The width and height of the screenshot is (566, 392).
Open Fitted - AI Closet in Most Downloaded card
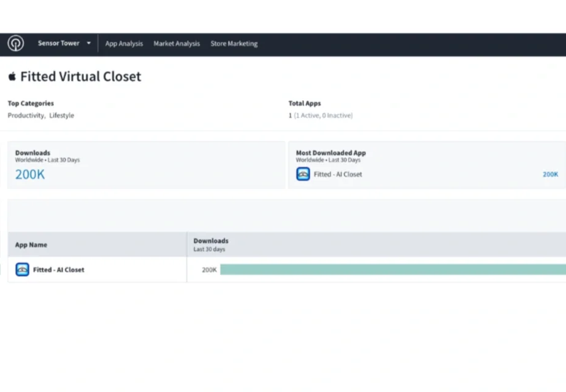tap(338, 174)
